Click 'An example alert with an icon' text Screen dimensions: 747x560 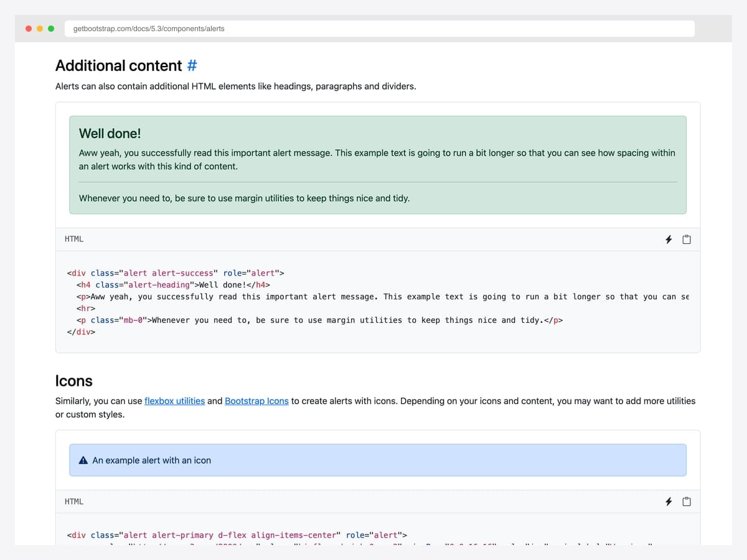[x=151, y=460]
